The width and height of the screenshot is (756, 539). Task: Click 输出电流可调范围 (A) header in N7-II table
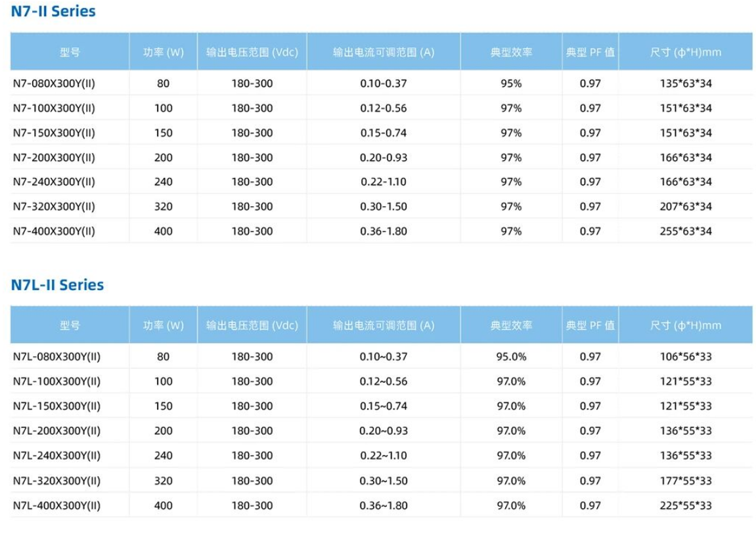pyautogui.click(x=384, y=52)
